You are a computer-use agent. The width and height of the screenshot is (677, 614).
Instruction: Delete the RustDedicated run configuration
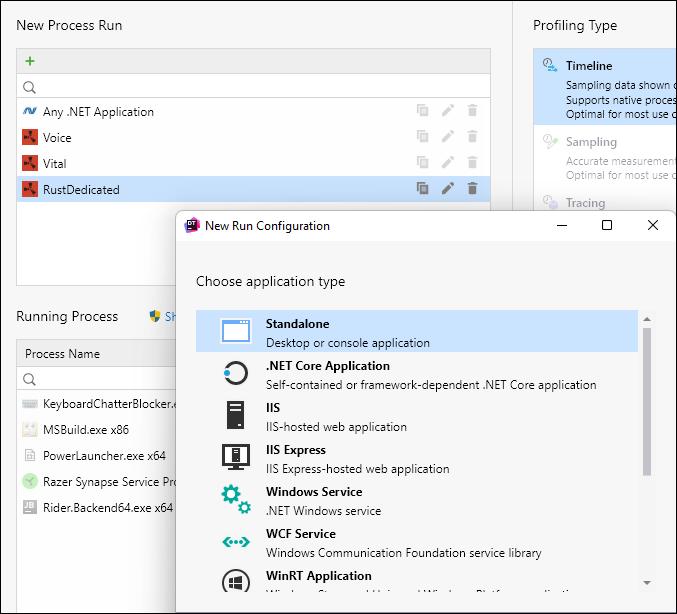[472, 188]
